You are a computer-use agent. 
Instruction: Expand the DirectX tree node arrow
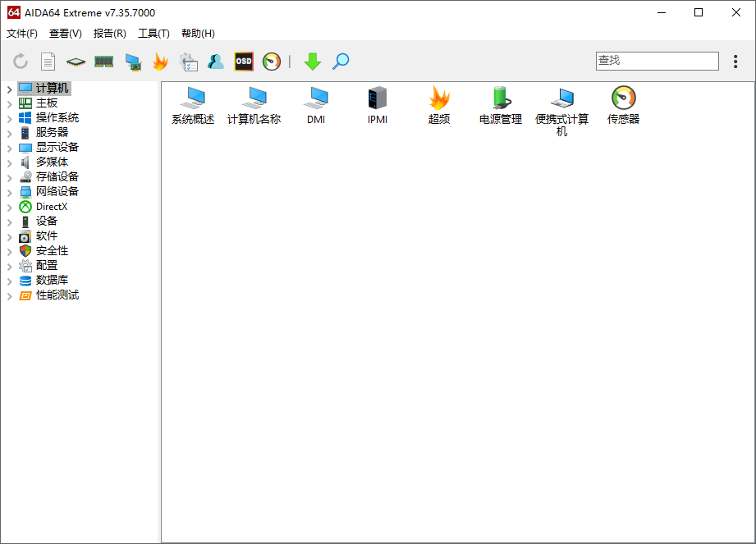(9, 208)
